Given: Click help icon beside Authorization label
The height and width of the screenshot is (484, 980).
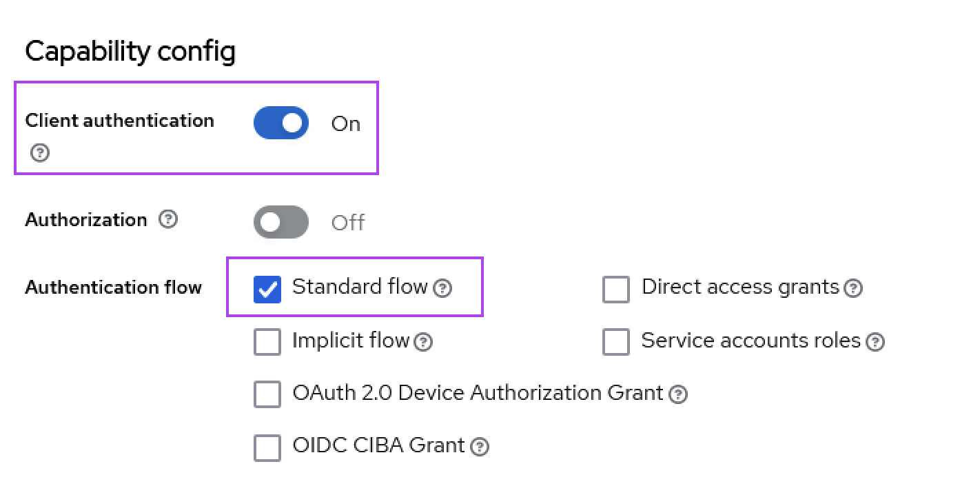Looking at the screenshot, I should 168,220.
